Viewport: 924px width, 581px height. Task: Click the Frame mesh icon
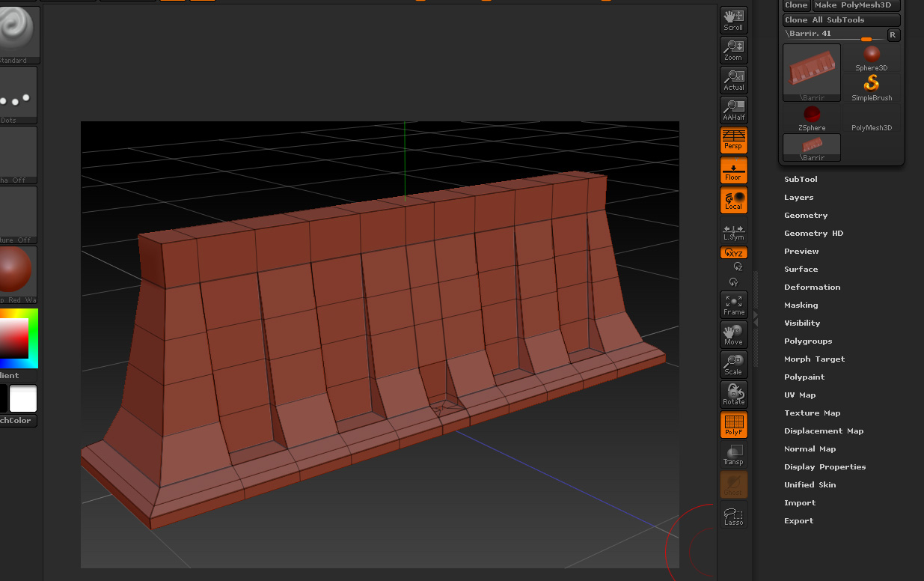click(733, 305)
